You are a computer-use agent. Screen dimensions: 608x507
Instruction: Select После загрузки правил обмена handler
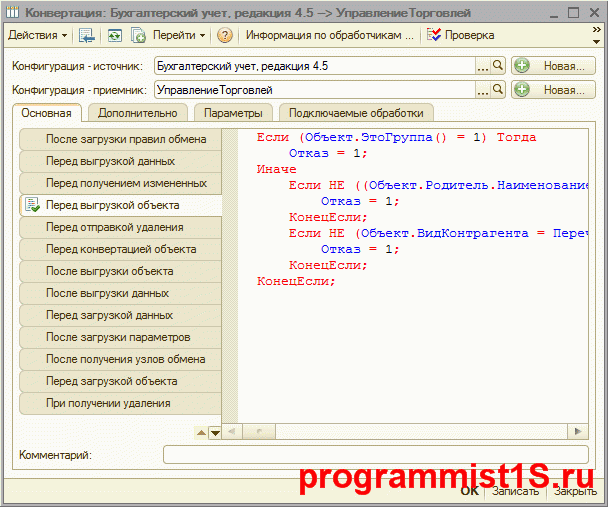point(121,140)
